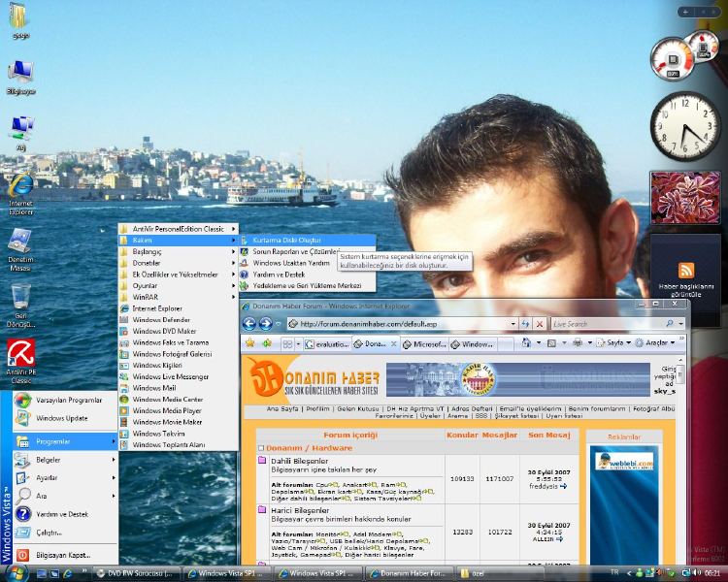The width and height of the screenshot is (728, 582).
Task: Click the show desktop quick launch icon
Action: tap(42, 573)
